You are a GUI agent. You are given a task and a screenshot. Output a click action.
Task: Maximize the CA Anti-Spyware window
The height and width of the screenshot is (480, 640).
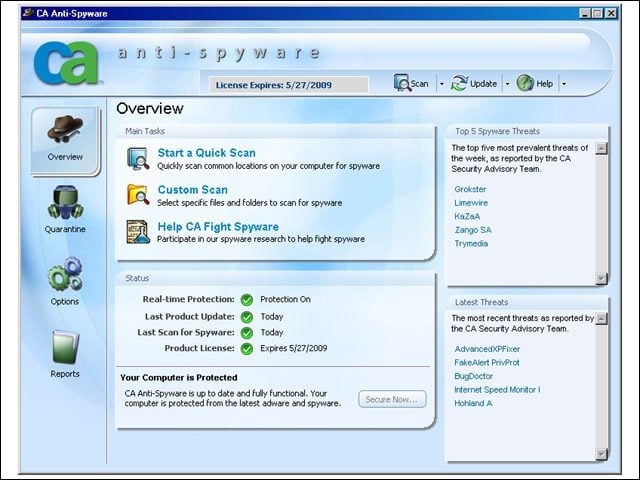point(598,13)
